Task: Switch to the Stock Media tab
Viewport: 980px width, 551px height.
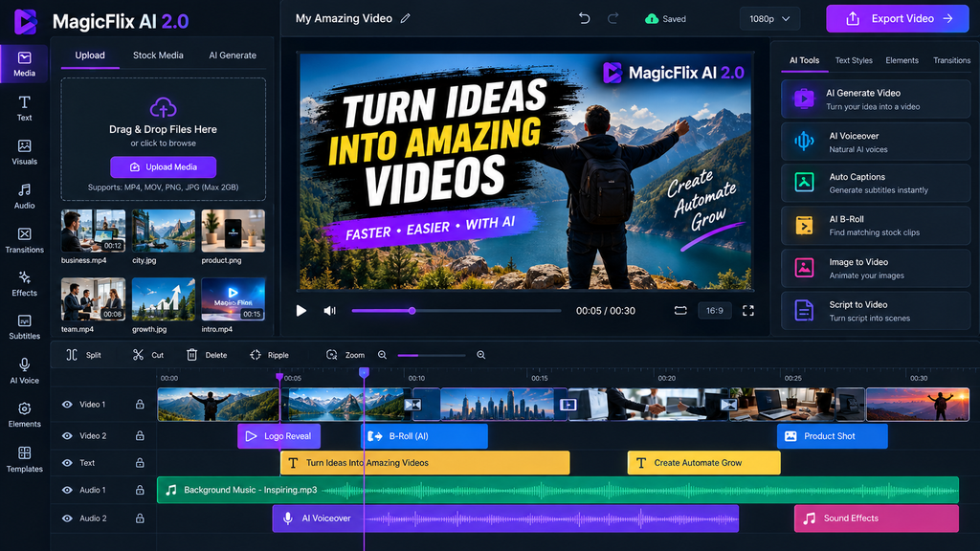Action: click(x=158, y=55)
